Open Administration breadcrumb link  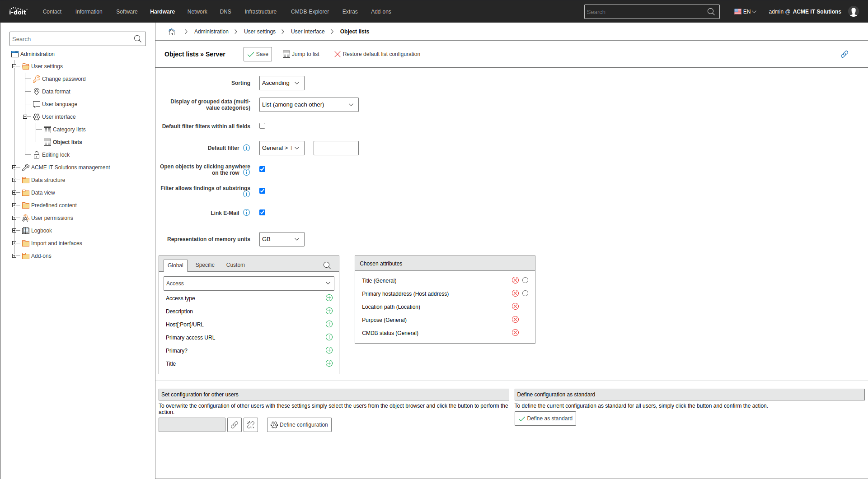pos(211,32)
